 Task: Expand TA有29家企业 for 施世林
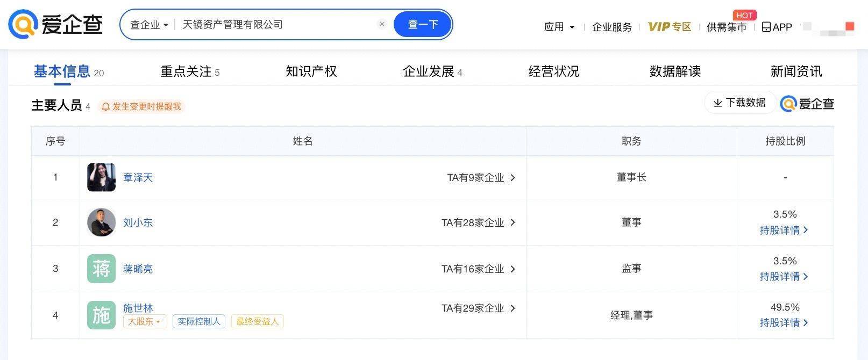click(x=479, y=308)
